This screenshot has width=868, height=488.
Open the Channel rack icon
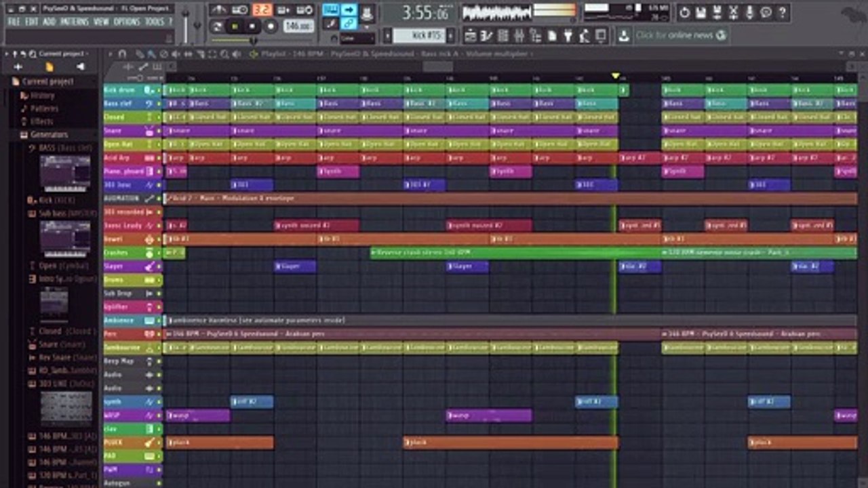pyautogui.click(x=503, y=35)
